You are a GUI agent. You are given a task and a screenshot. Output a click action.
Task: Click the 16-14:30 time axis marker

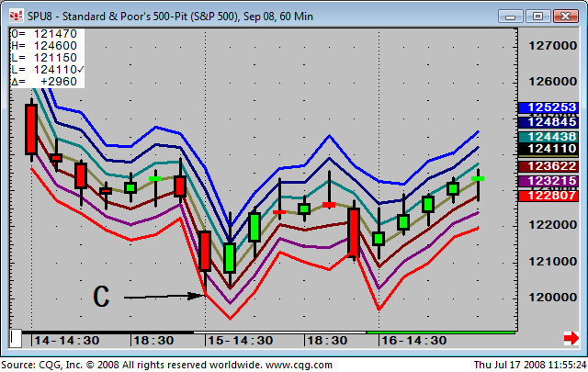coord(415,340)
